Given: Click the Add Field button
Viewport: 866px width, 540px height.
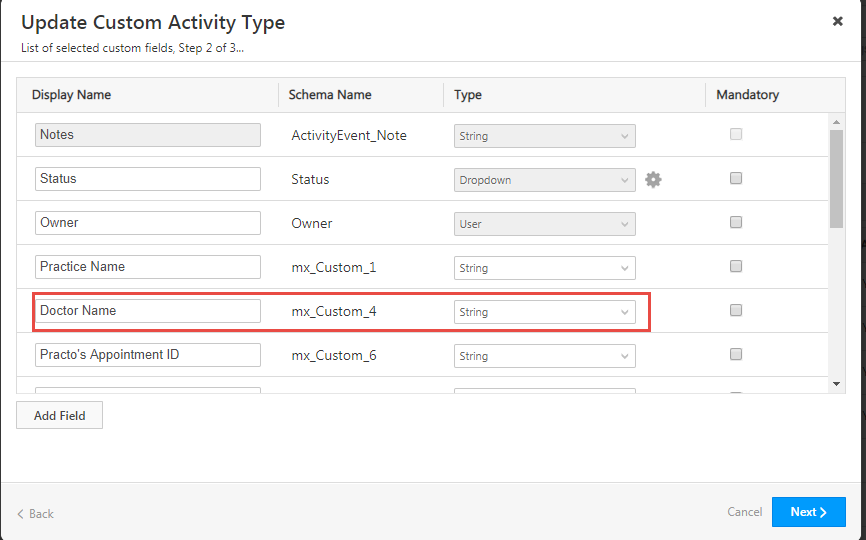Looking at the screenshot, I should [x=59, y=415].
